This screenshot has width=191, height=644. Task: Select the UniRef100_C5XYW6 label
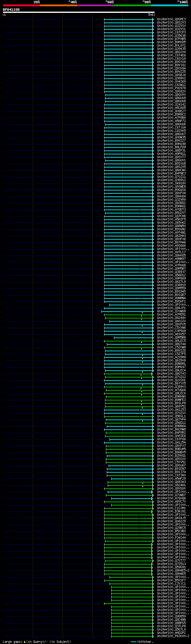(171, 328)
